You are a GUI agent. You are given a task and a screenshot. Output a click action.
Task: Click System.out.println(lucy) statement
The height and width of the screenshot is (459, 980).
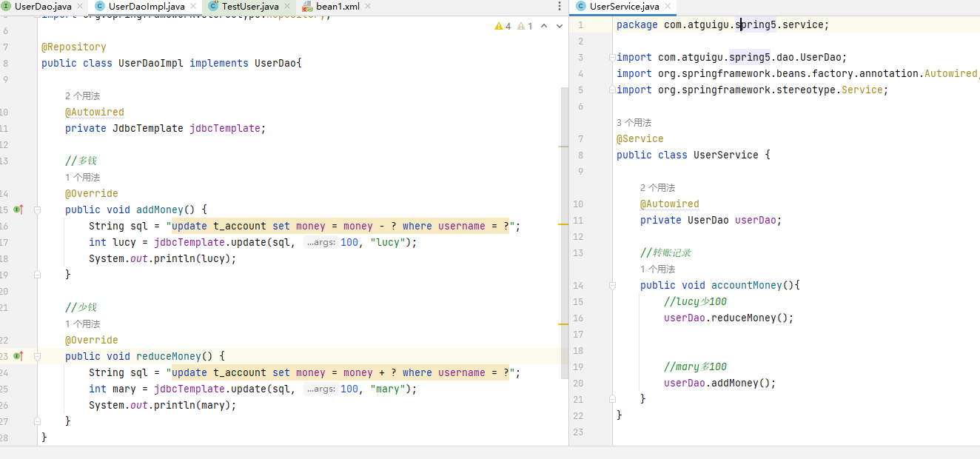click(163, 258)
